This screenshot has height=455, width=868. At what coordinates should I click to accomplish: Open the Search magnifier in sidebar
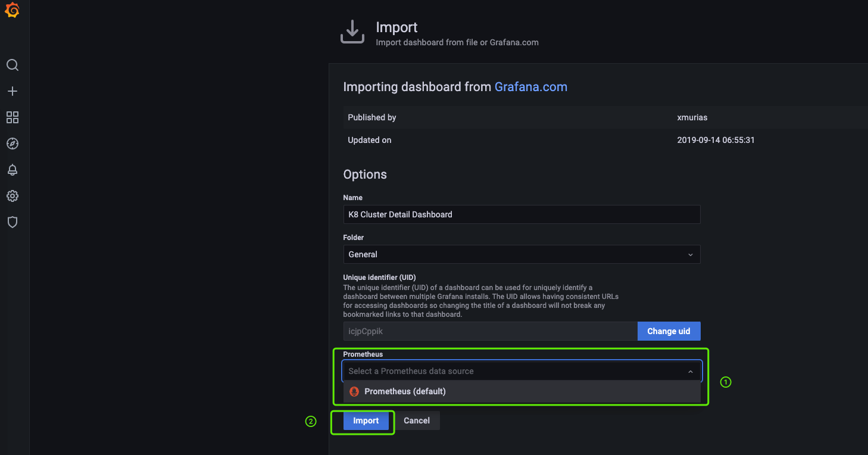[x=13, y=65]
